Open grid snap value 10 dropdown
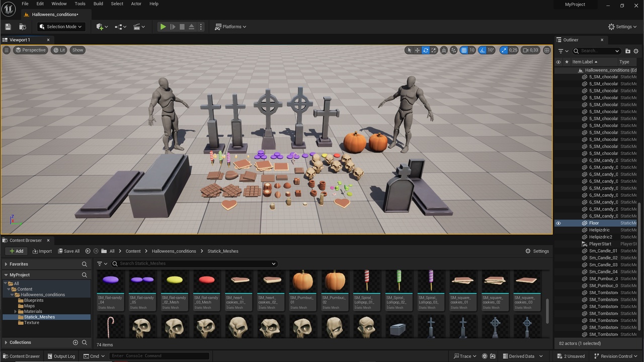 (472, 50)
